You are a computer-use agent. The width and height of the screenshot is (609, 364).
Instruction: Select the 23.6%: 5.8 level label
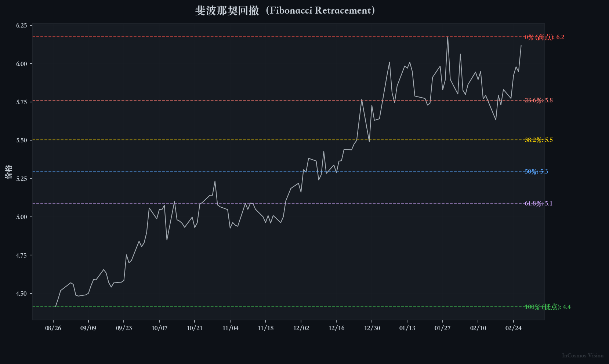(539, 100)
